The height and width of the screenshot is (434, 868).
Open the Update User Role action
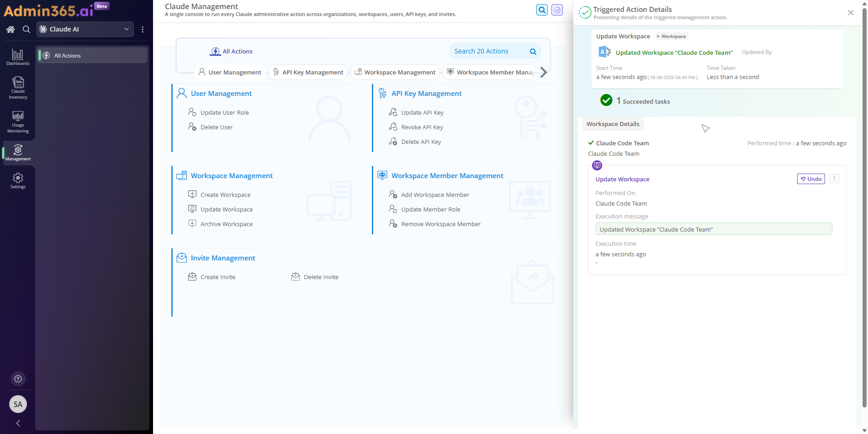219,112
